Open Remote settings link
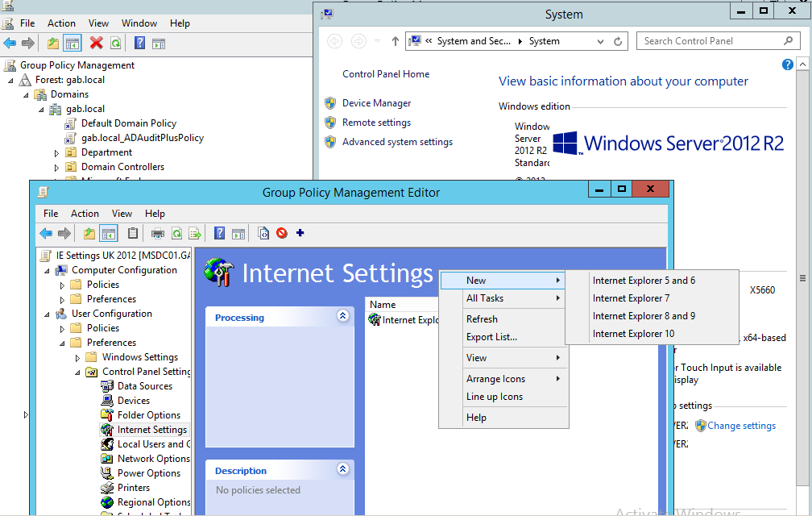812x516 pixels. tap(376, 123)
